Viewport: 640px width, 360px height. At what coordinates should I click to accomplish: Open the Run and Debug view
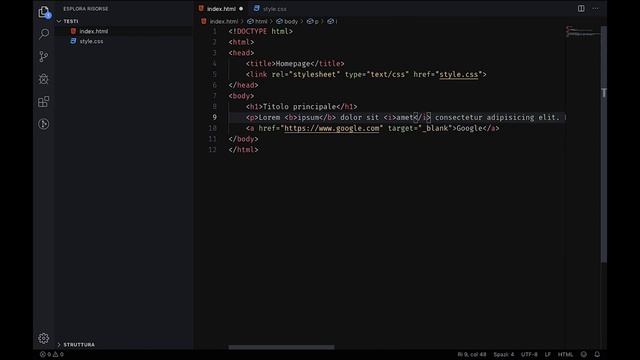coord(44,79)
